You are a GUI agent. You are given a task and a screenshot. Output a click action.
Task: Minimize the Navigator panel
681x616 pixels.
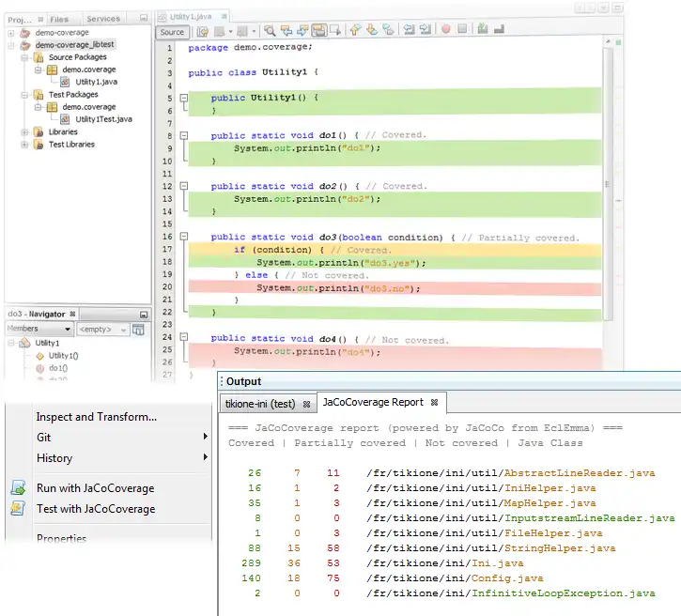[143, 314]
